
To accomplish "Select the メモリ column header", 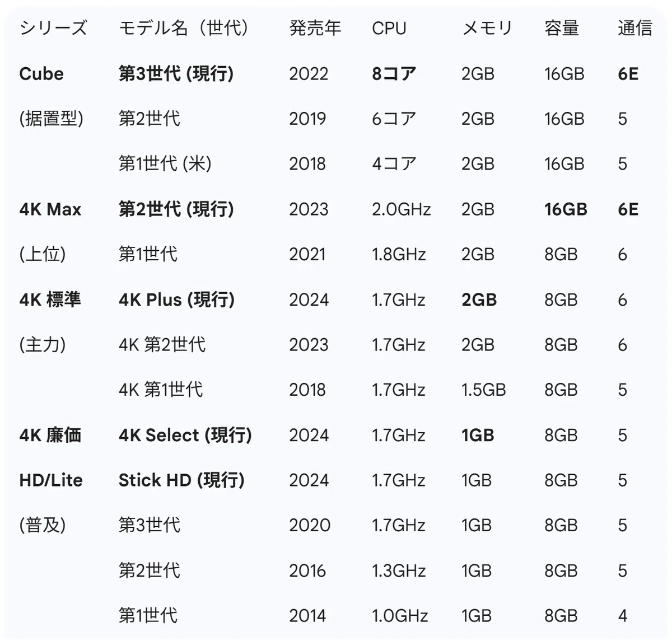I will 487,28.
